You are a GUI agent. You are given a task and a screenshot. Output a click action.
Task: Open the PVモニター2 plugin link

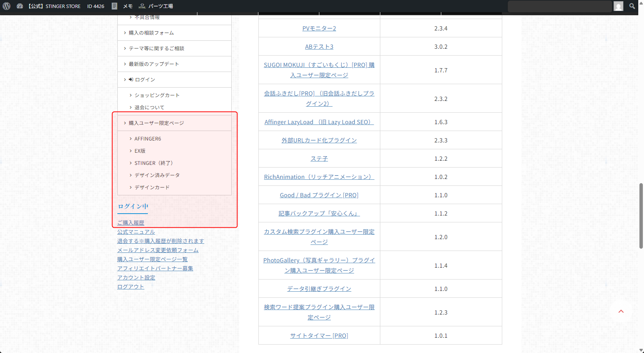click(319, 28)
